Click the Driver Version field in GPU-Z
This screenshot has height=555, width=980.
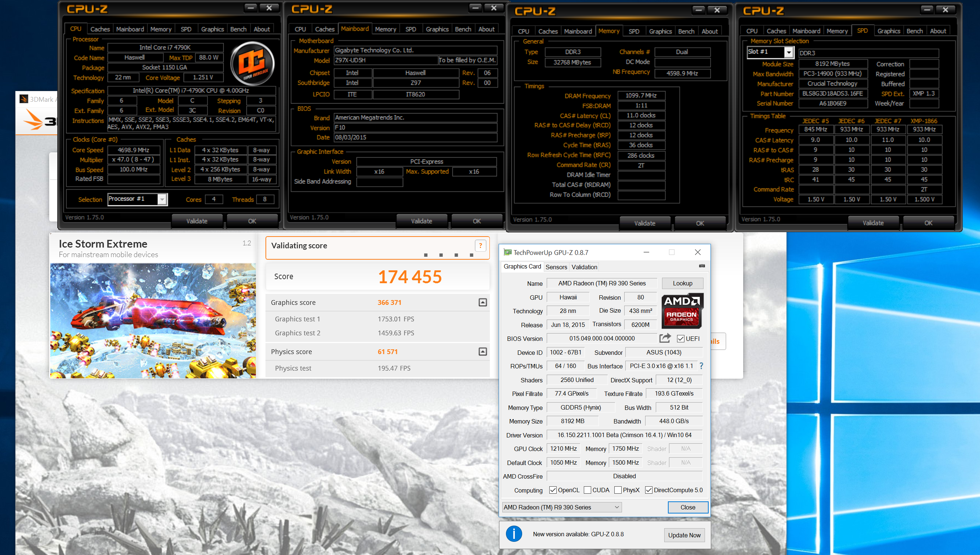[x=624, y=435]
